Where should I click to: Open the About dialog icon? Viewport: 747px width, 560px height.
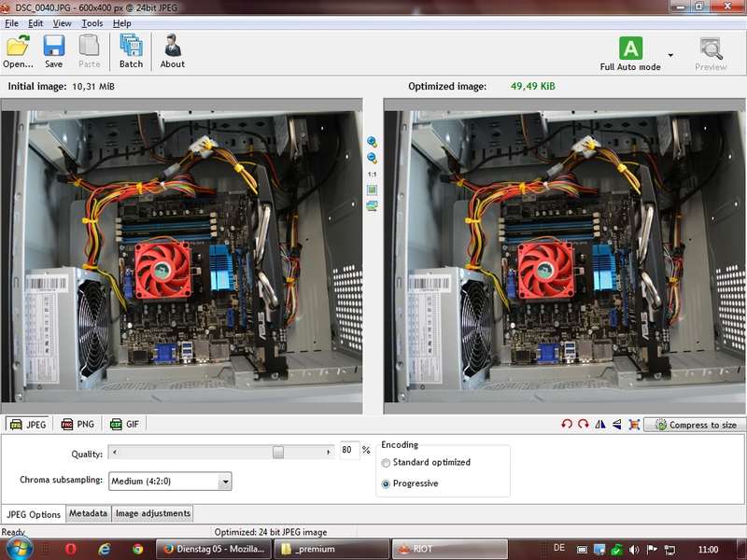(x=172, y=46)
